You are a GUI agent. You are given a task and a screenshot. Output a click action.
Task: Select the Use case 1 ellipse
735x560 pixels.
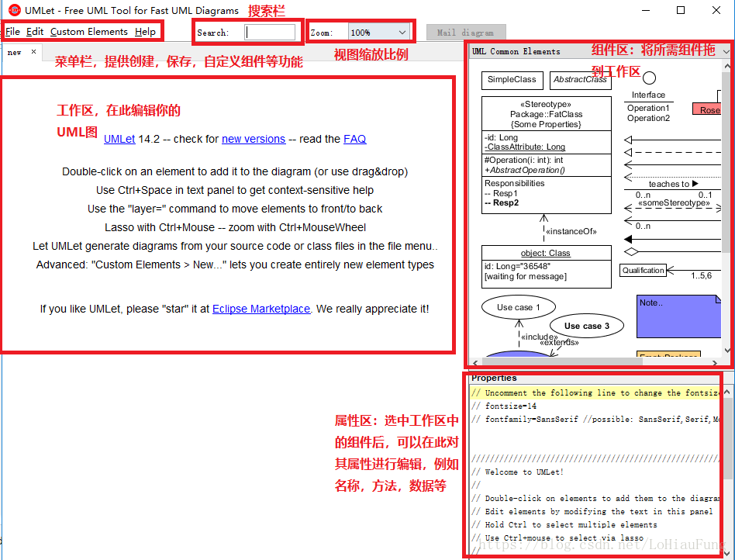(x=519, y=308)
